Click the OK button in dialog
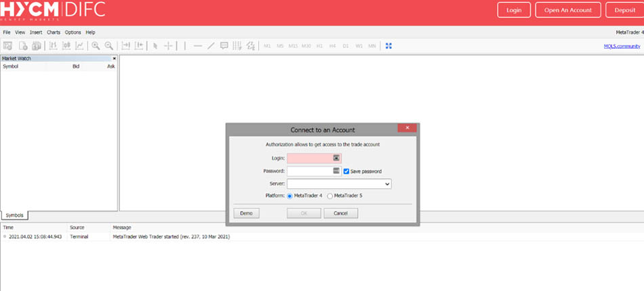 pos(304,213)
